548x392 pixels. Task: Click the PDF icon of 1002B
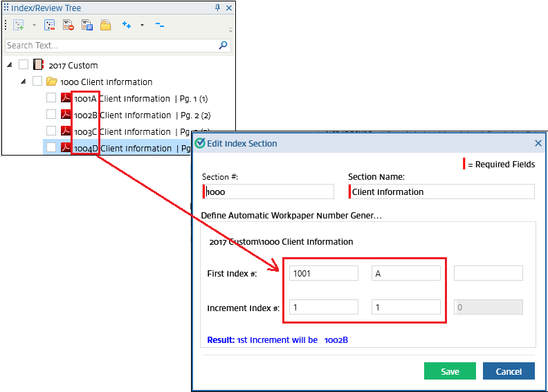pos(66,114)
